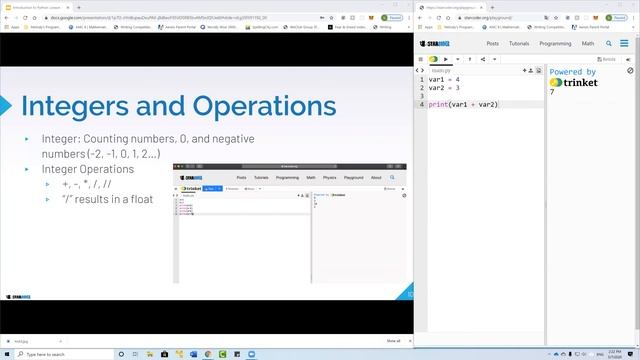Click the upload file icon in editor
Viewport: 640px width, 360px height.
pyautogui.click(x=531, y=71)
